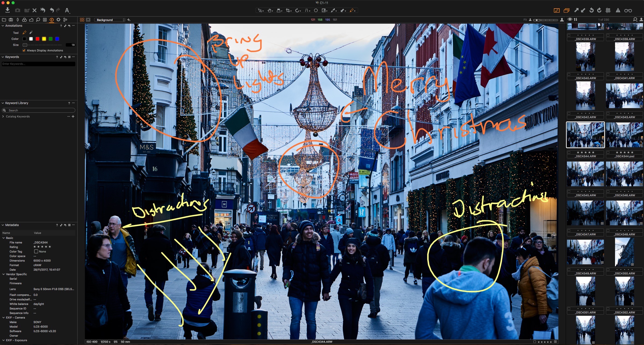Open the Details tool tab (magnifier)
The height and width of the screenshot is (345, 644).
coord(38,20)
